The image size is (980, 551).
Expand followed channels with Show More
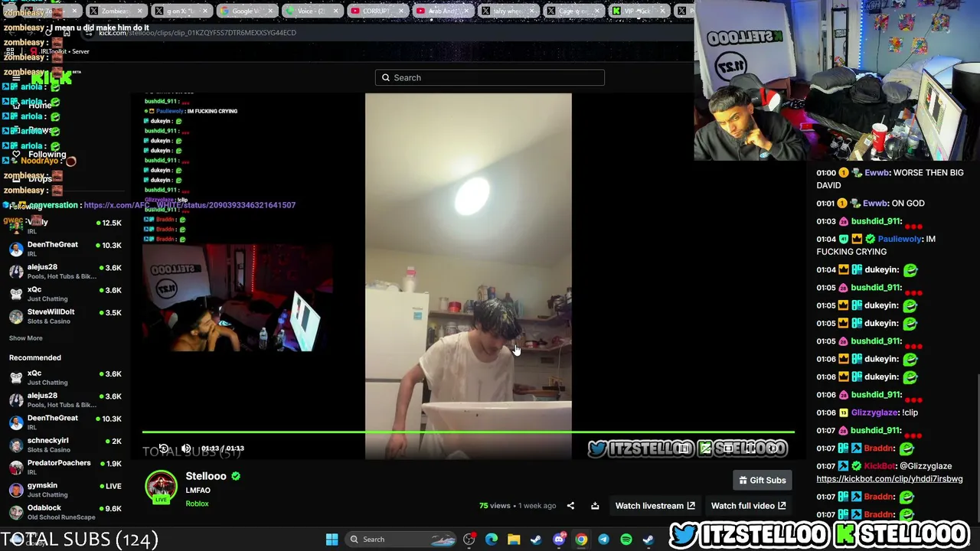[x=26, y=338]
